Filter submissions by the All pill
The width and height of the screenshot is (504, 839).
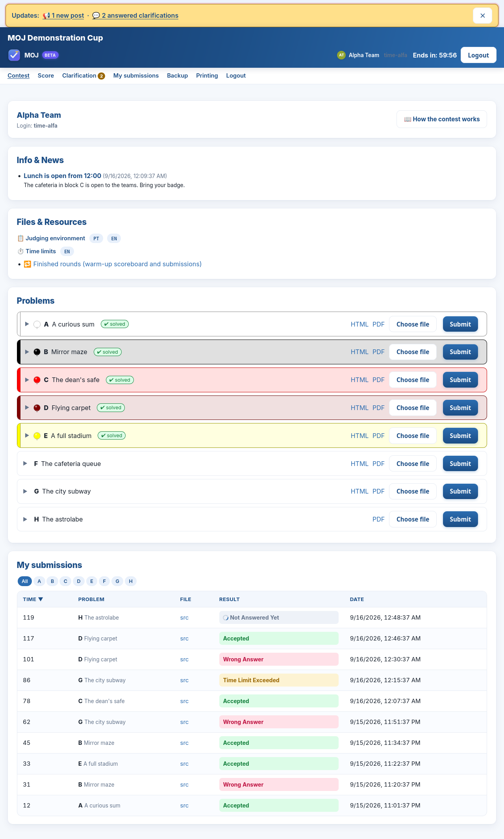[25, 581]
